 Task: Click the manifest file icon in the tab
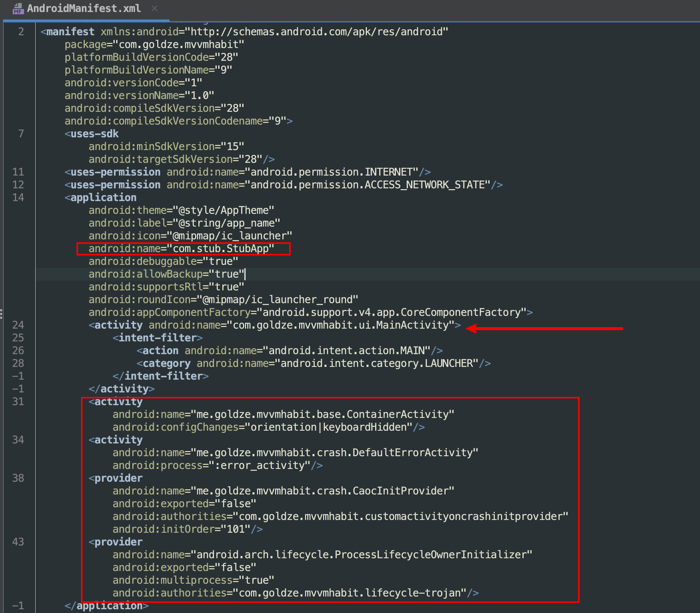(x=18, y=9)
